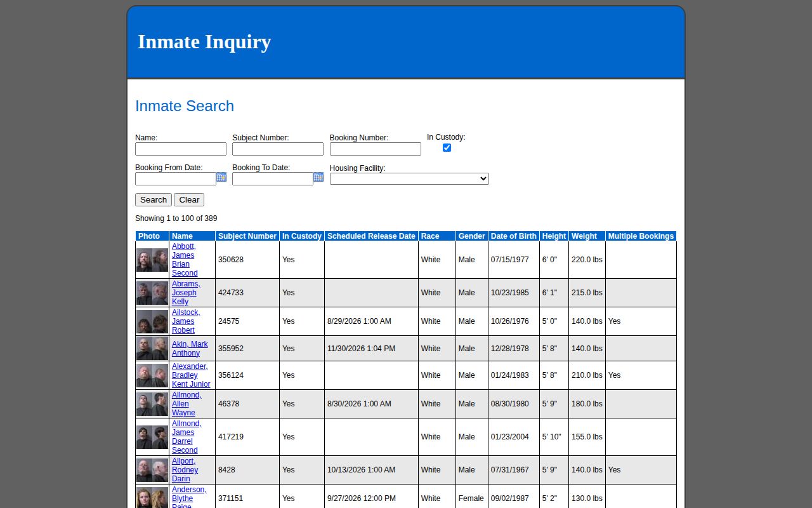Click the Search button
Image resolution: width=812 pixels, height=508 pixels.
[x=154, y=200]
